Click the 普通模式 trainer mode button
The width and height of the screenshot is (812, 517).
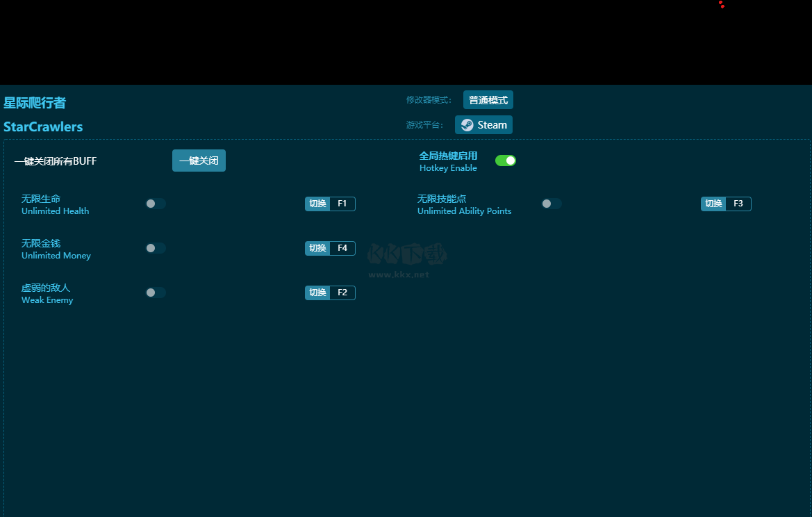488,100
